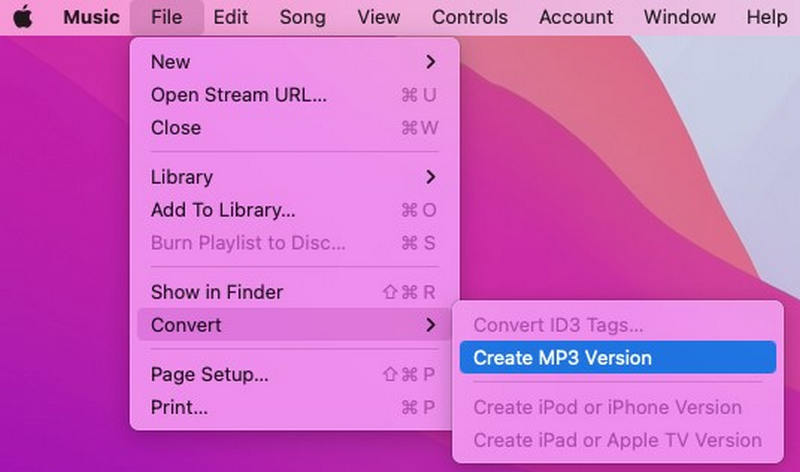Choose Add To Library…
This screenshot has width=800, height=472.
click(294, 210)
